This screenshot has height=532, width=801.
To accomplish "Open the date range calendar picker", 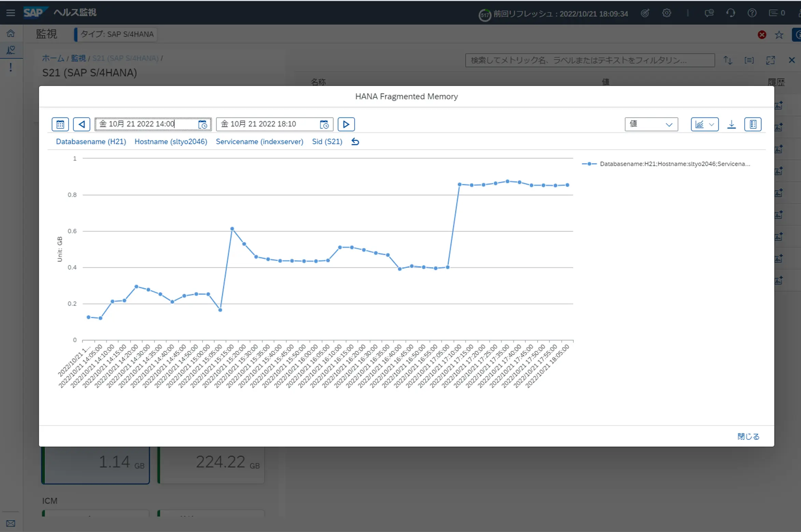I will (60, 124).
